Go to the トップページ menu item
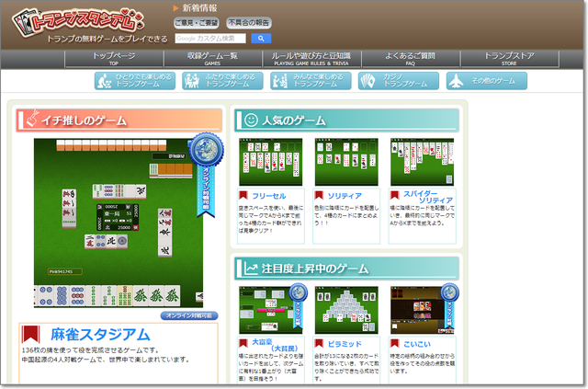 click(113, 59)
